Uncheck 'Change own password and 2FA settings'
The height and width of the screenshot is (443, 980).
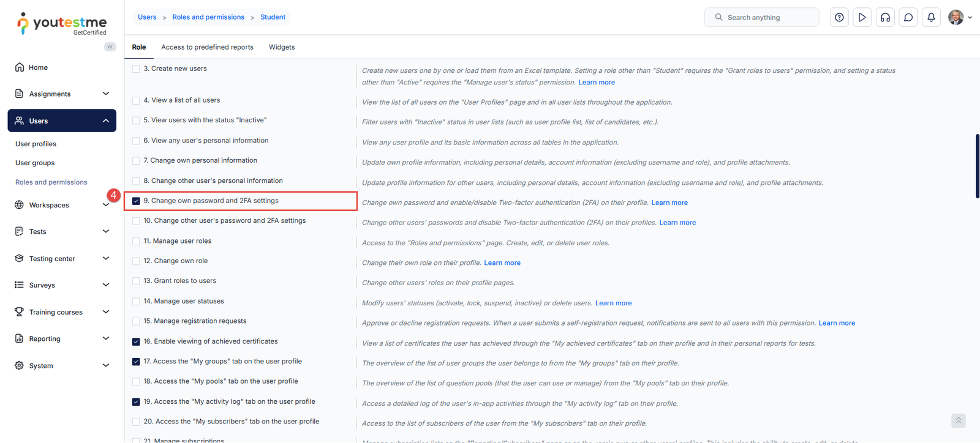click(136, 201)
